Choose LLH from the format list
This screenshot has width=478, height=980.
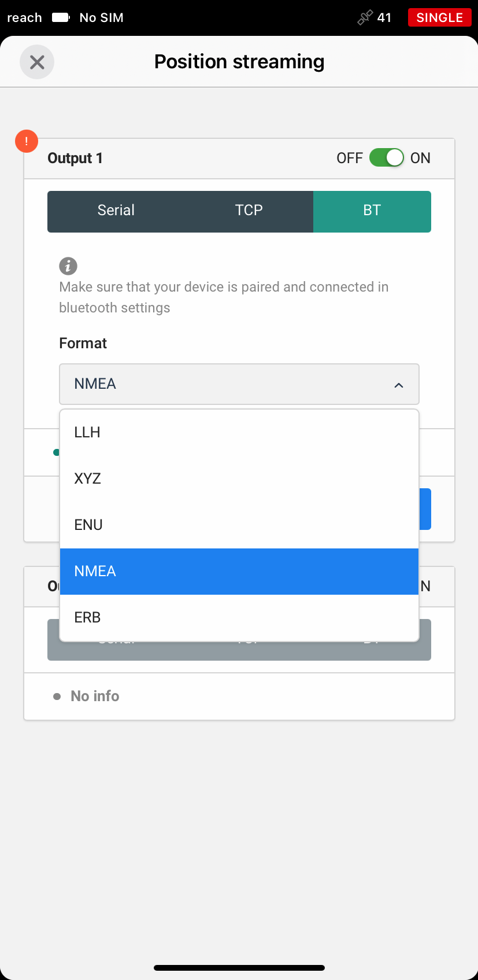(239, 433)
